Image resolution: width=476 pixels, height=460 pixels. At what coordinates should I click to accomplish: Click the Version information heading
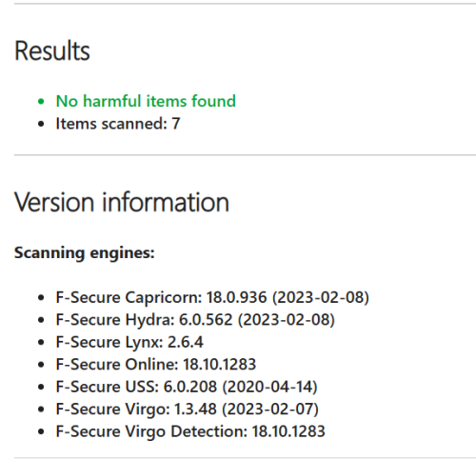click(x=122, y=202)
